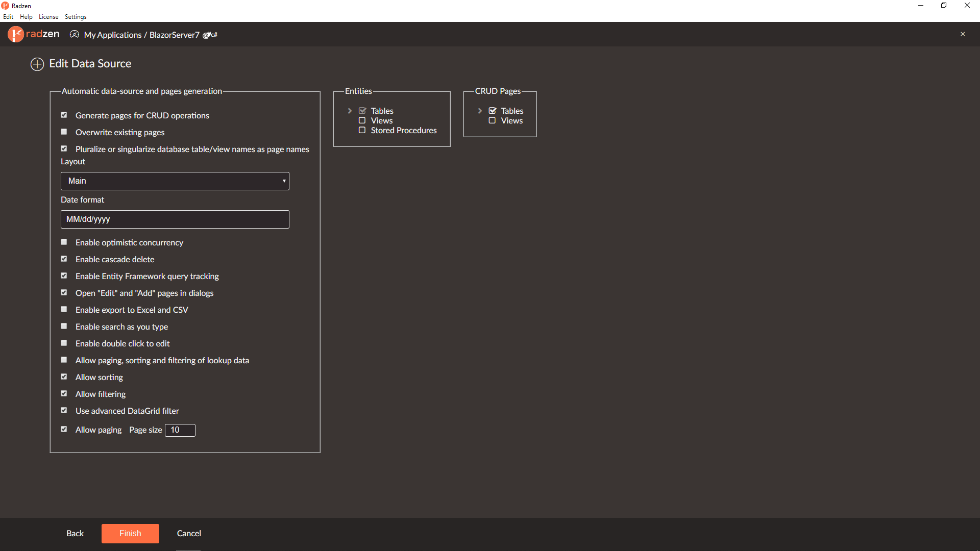
Task: Go to My Applications breadcrumb link
Action: tap(113, 35)
